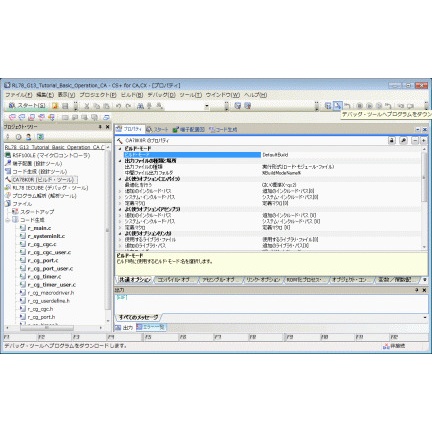
Task: Switch to the コンパイル・オプション tab
Action: (175, 280)
